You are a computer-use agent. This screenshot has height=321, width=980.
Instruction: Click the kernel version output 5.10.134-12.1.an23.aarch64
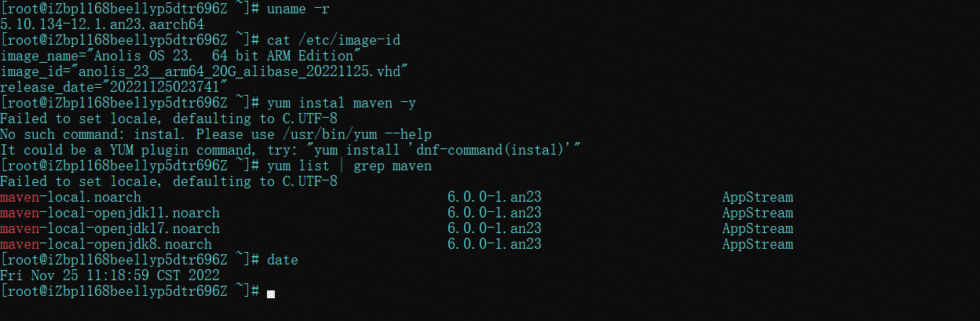[102, 24]
